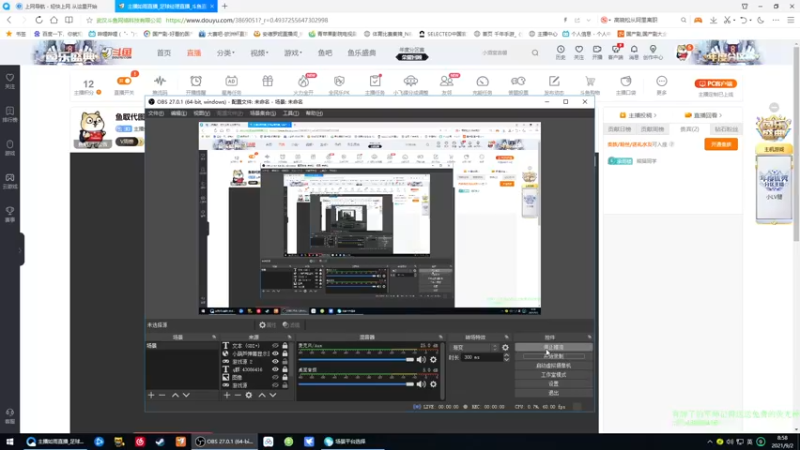Open the OBS 编辑 menu
Screen dimensions: 800x450
tap(179, 113)
